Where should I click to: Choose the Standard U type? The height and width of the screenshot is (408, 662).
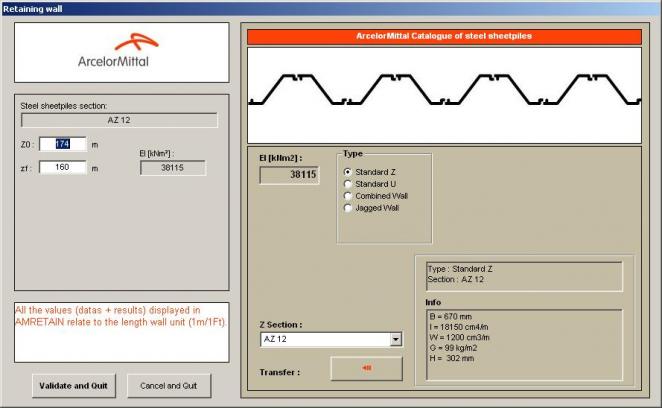pyautogui.click(x=348, y=184)
